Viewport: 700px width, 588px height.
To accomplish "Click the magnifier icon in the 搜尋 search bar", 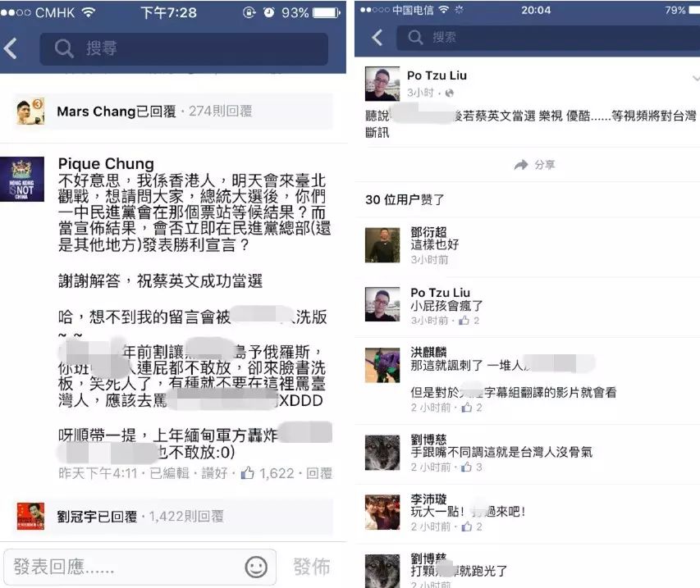I will click(x=64, y=48).
